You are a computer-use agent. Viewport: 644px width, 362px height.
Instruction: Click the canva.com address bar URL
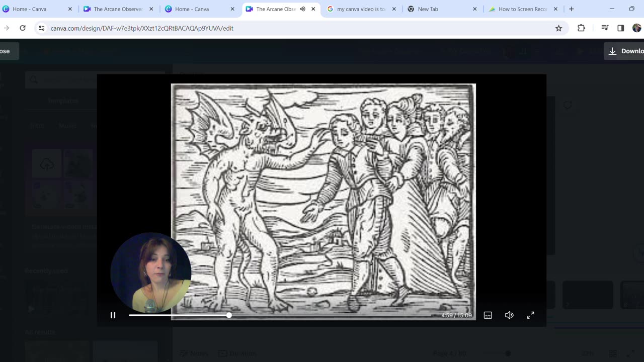142,28
